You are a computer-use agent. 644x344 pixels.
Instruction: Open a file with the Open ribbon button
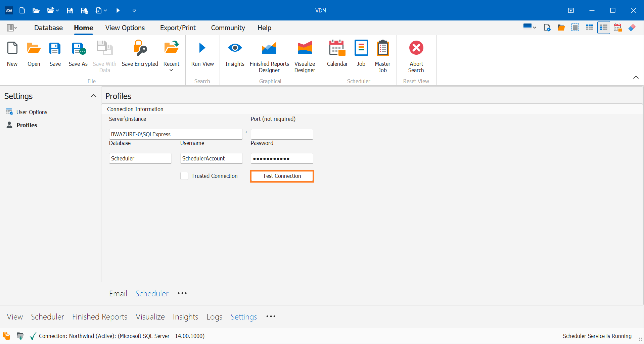click(34, 54)
